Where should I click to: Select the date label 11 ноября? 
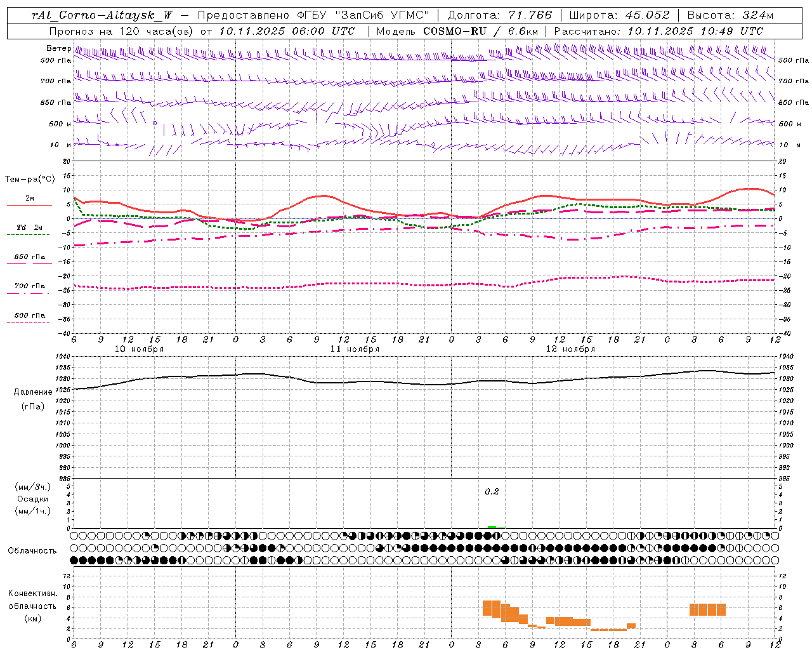(x=355, y=349)
